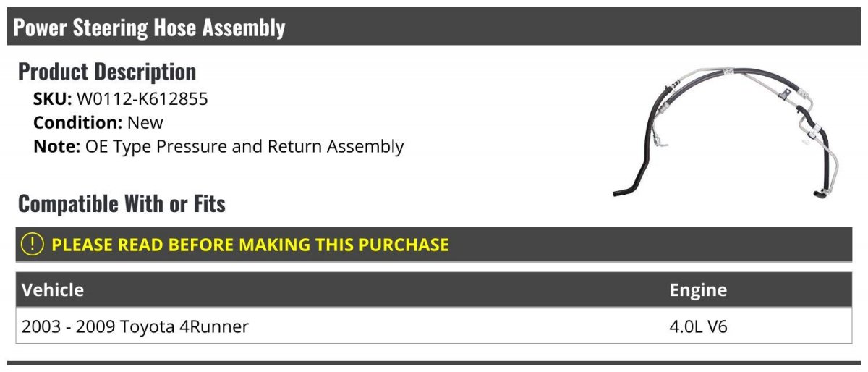Screen dimensions: 868x372
Task: Click the SKU label
Action: tap(52, 99)
